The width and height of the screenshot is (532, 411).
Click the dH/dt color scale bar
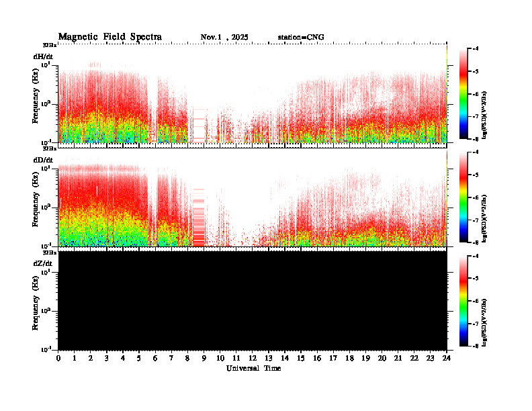click(463, 93)
